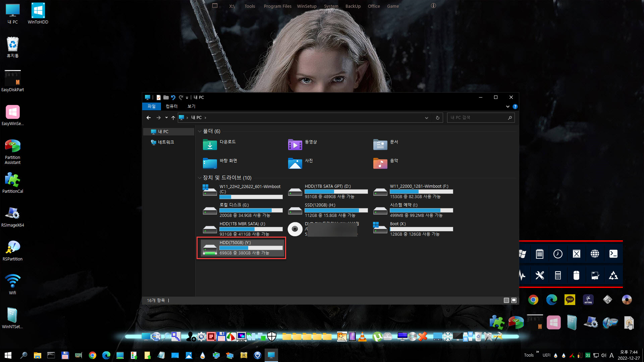This screenshot has width=644, height=362.
Task: Open the Computer ribbon tab
Action: 171,106
